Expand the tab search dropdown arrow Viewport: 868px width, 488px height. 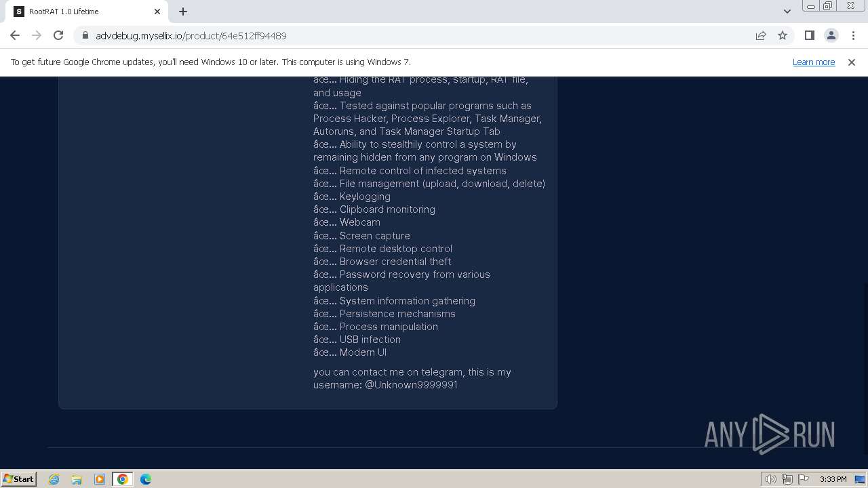tap(787, 12)
